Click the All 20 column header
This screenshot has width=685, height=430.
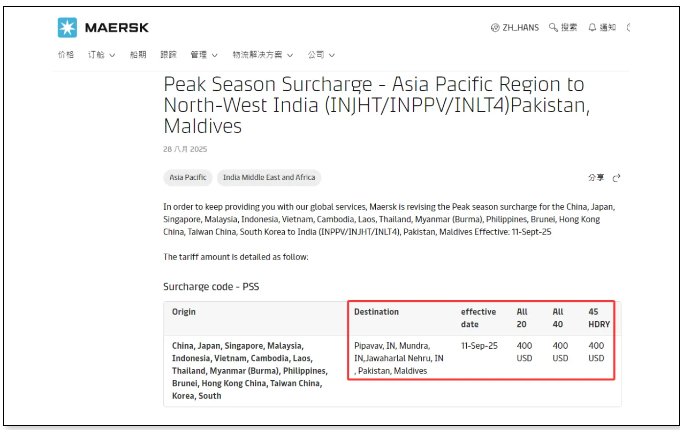tap(522, 318)
